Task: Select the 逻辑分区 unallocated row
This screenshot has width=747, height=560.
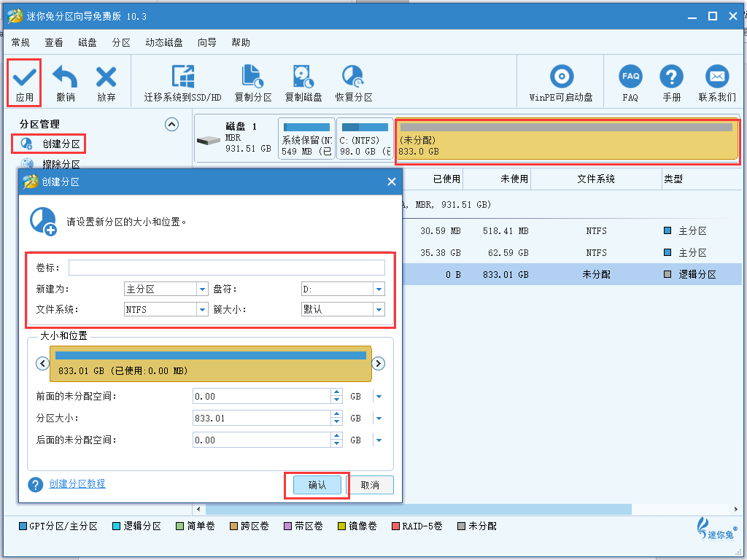Action: click(572, 274)
